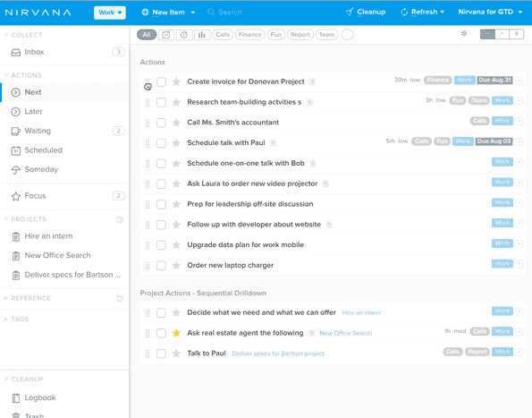Click drag handle of Order new laptop charger
This screenshot has width=532, height=418.
point(148,266)
